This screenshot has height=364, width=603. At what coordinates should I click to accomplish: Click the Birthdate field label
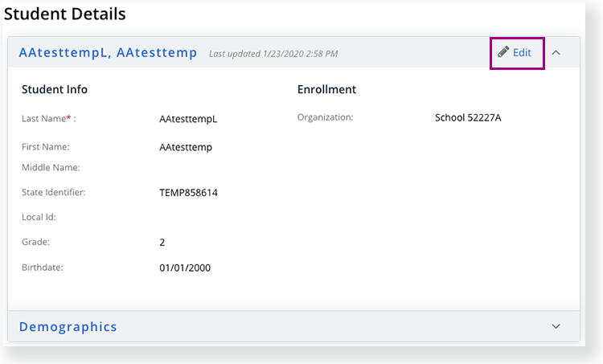pos(43,268)
